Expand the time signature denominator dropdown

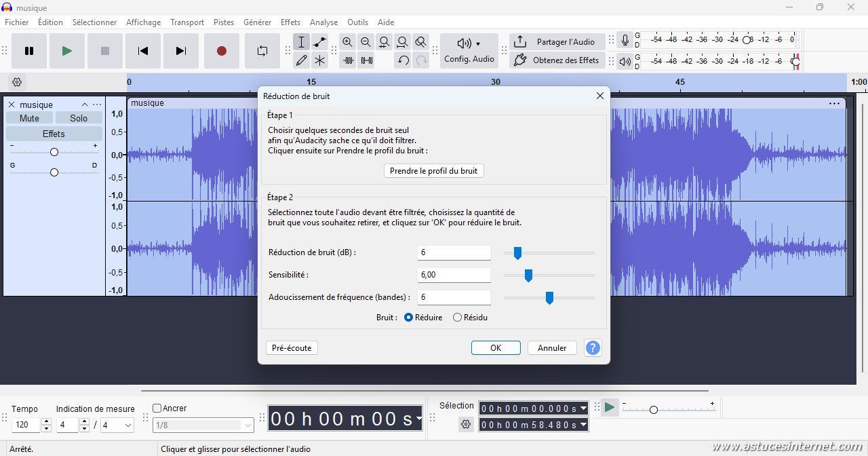126,425
